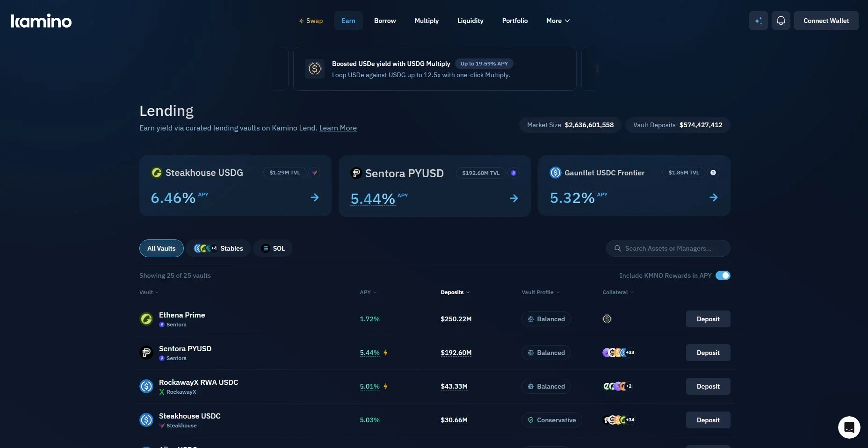Click Steakhouse USDC collateral icons group

619,420
